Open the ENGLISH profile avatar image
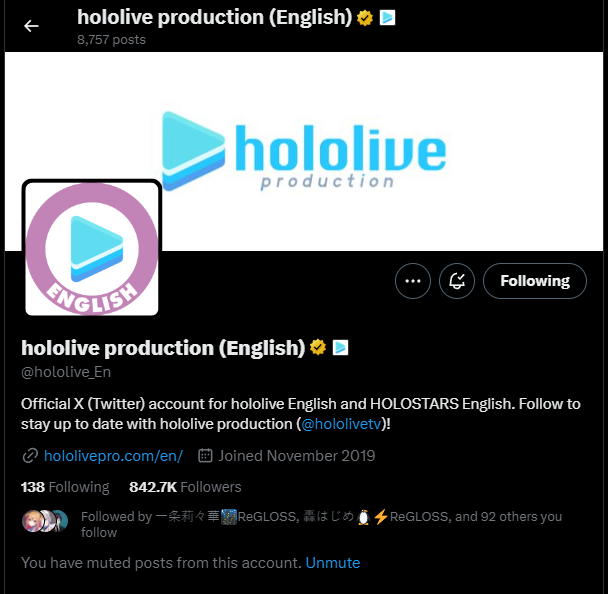Image resolution: width=608 pixels, height=594 pixels. (x=92, y=249)
